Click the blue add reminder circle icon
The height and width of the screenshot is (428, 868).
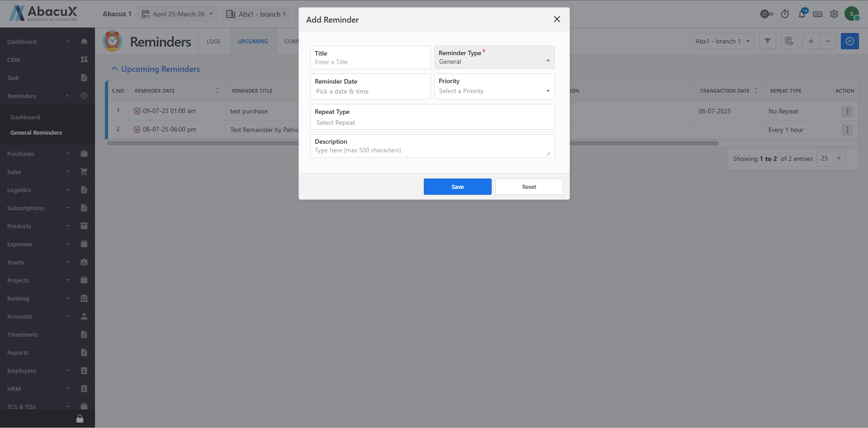pos(849,41)
